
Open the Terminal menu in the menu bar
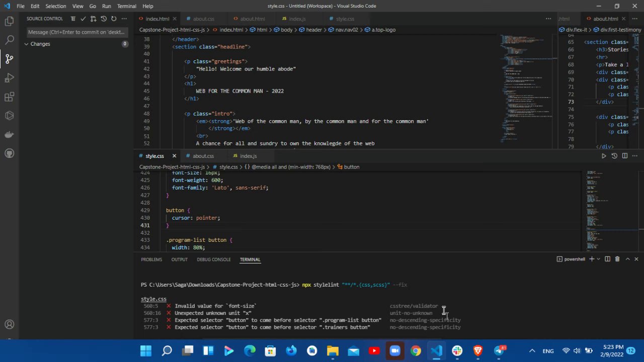(126, 6)
